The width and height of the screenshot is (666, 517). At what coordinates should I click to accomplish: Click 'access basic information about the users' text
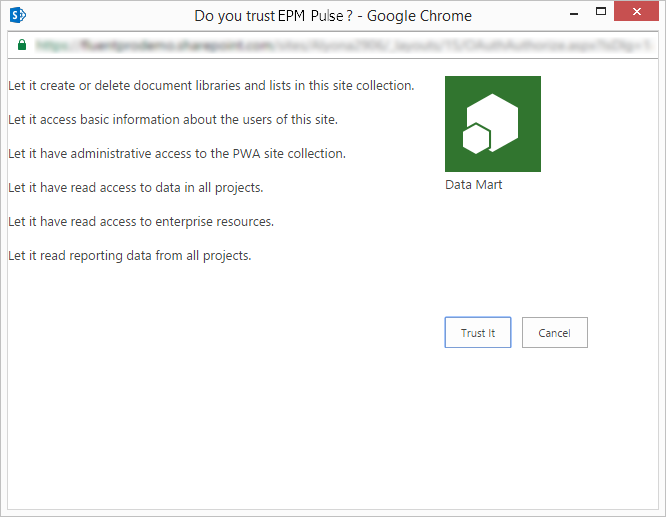(x=173, y=120)
